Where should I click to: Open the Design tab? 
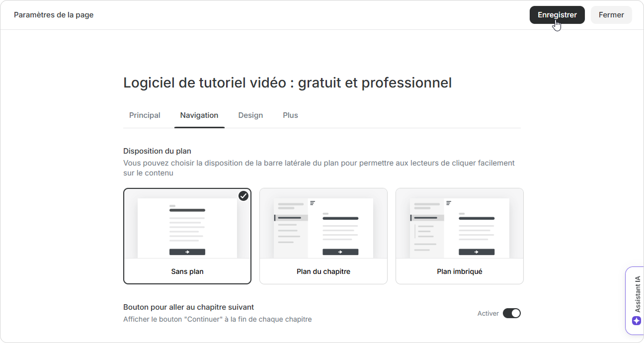point(250,115)
